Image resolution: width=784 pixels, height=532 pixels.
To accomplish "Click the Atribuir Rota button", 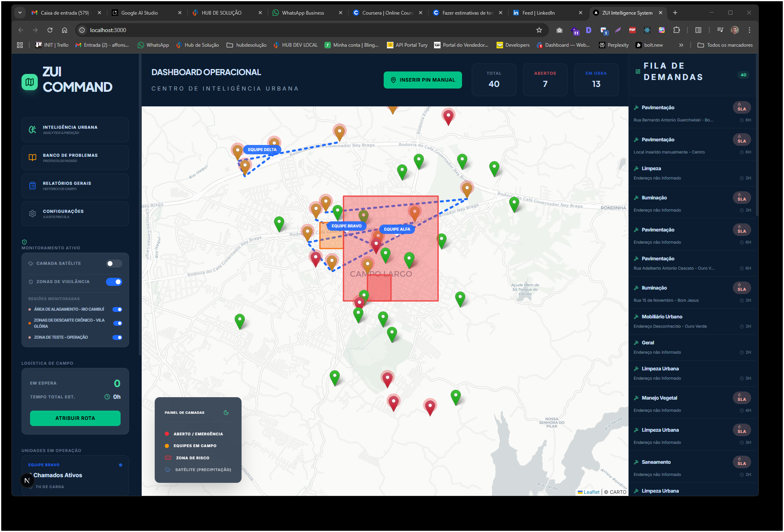I will pos(75,418).
